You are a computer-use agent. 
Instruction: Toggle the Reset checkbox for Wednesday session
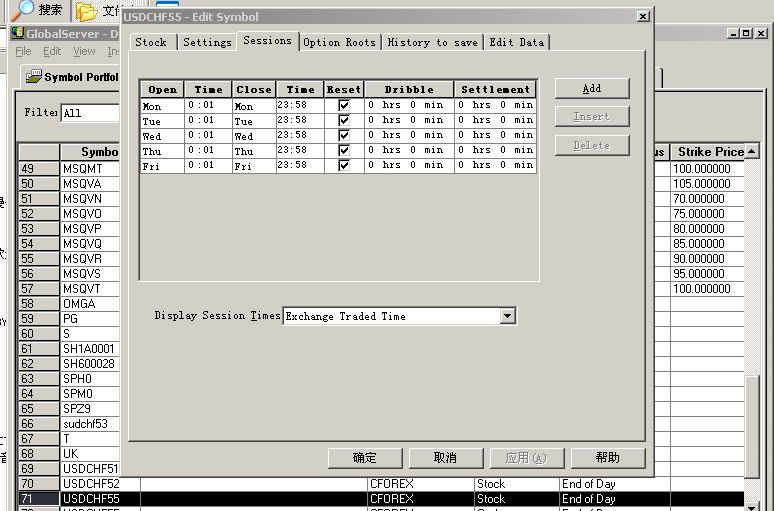tap(344, 135)
